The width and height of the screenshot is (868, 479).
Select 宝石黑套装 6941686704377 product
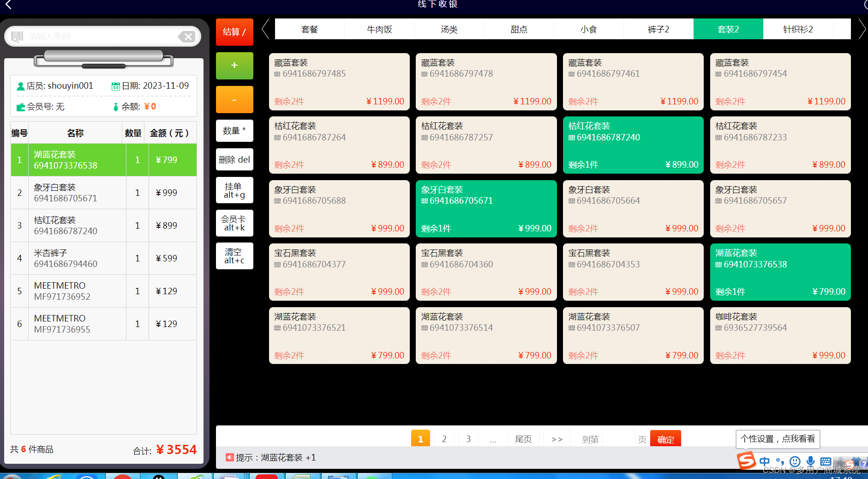(x=339, y=272)
